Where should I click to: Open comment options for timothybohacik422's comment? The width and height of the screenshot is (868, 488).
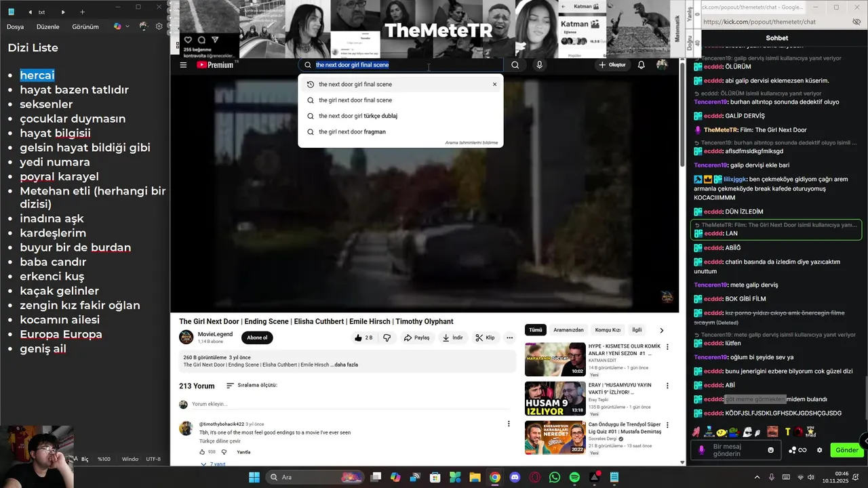point(509,424)
